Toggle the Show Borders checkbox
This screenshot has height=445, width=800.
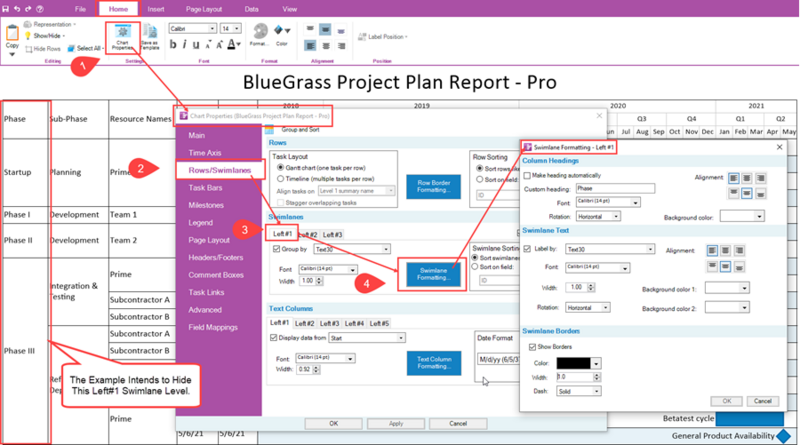coord(533,347)
